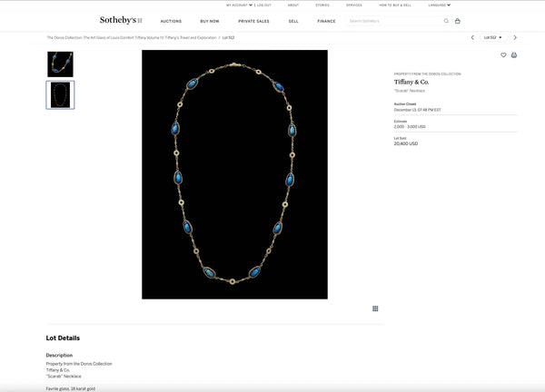Screen dimensions: 545x392
Task: Click the Tiffany & Co. lot title
Action: (x=411, y=82)
